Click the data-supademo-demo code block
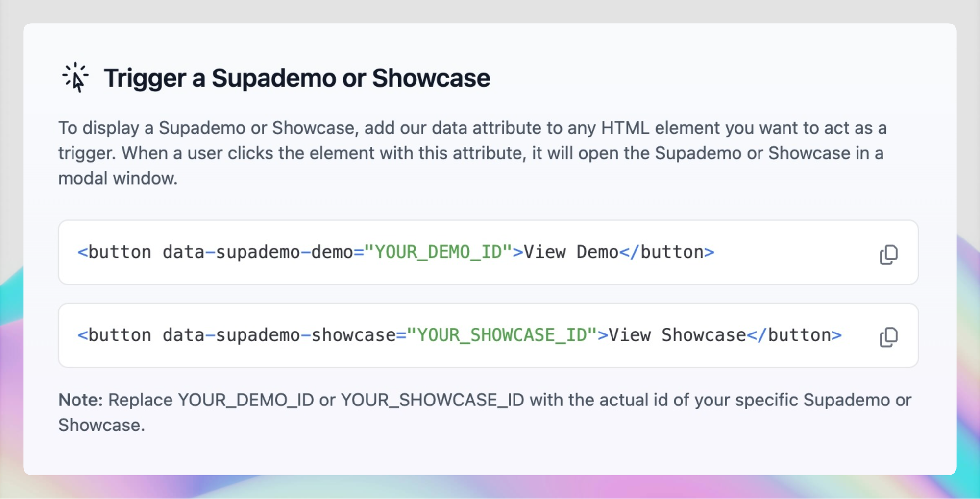Image resolution: width=980 pixels, height=499 pixels. 488,252
